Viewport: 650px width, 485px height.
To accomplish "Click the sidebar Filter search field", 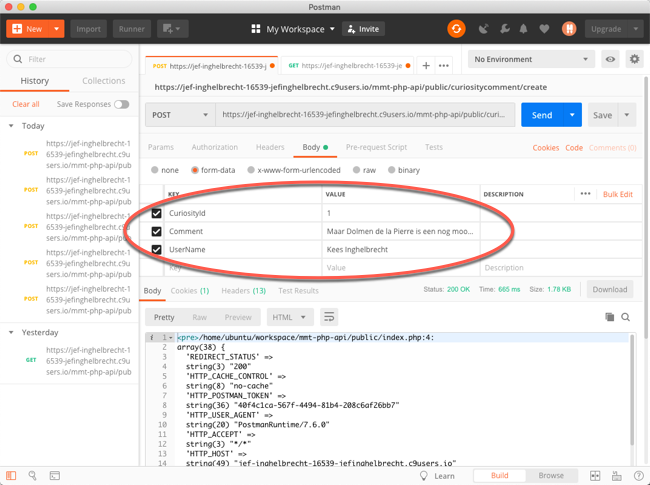I will [69, 59].
